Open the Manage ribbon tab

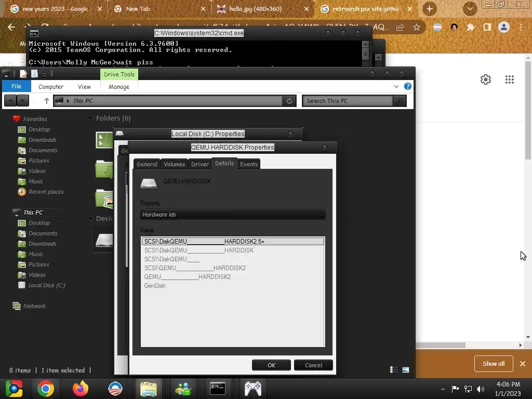pyautogui.click(x=119, y=87)
